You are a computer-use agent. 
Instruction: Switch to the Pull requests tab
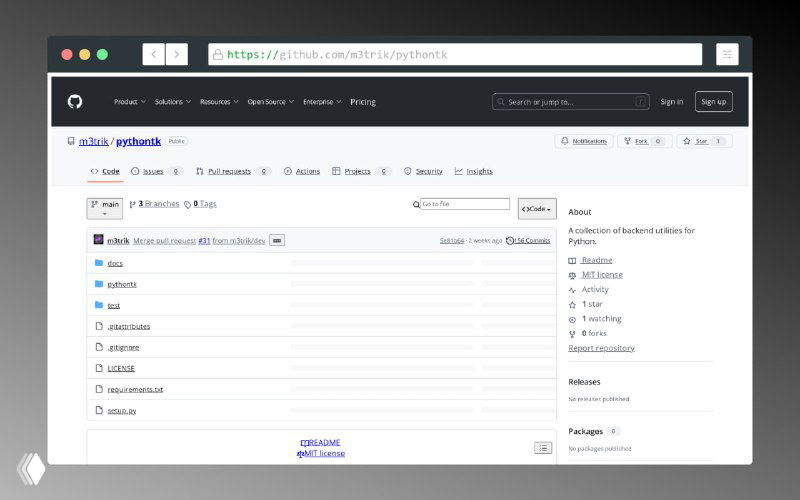point(229,171)
